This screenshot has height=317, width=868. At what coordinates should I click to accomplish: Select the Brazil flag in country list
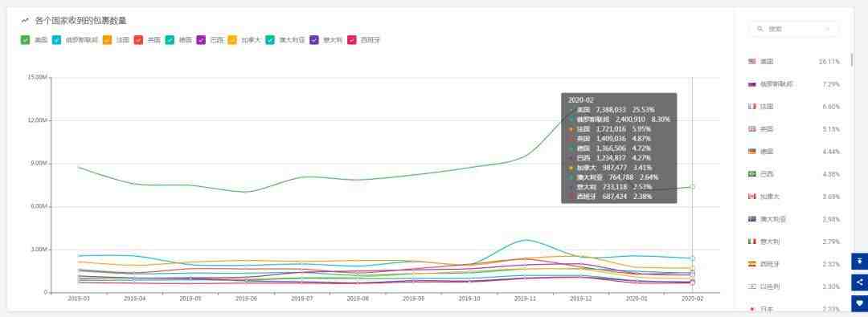tap(751, 173)
